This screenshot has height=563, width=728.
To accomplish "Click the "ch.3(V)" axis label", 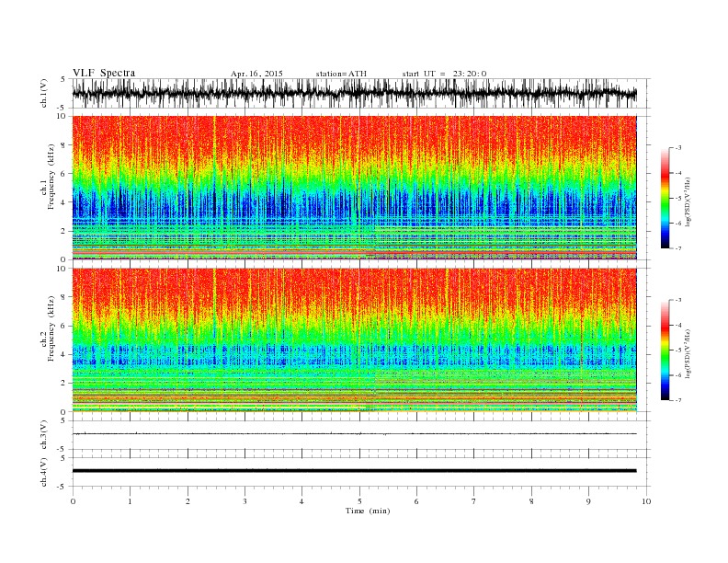I will click(x=44, y=435).
